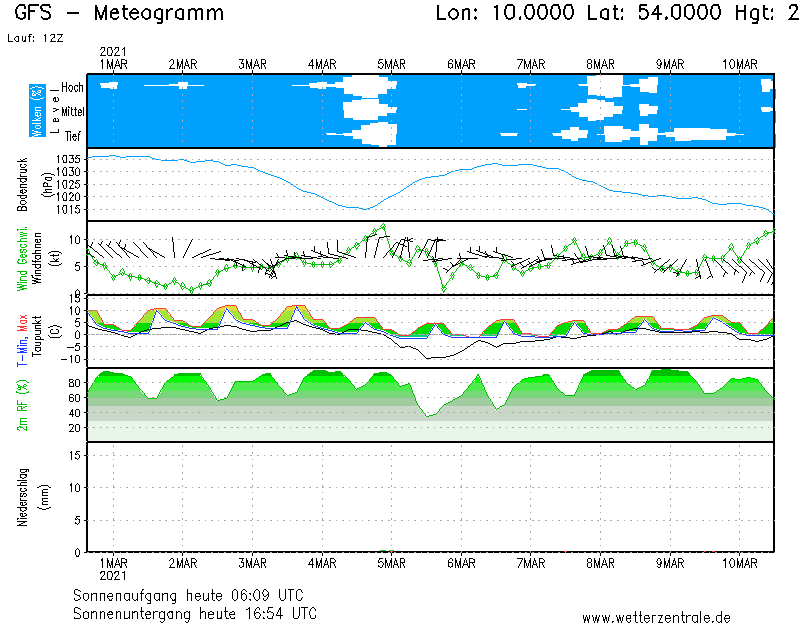Click the Windfahnen axis label
The width and height of the screenshot is (800, 625).
36,258
